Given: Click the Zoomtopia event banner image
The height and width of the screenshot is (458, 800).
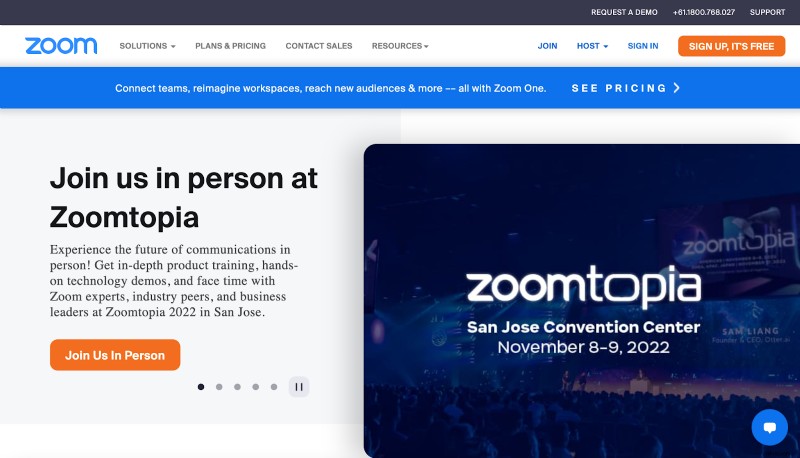Looking at the screenshot, I should coord(582,300).
